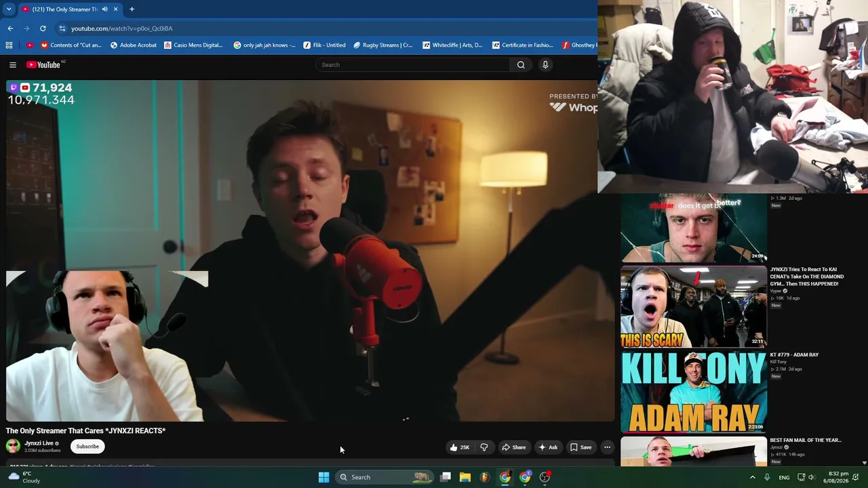The height and width of the screenshot is (488, 868).
Task: Click the YouTube search magnifier button
Action: coord(521,64)
